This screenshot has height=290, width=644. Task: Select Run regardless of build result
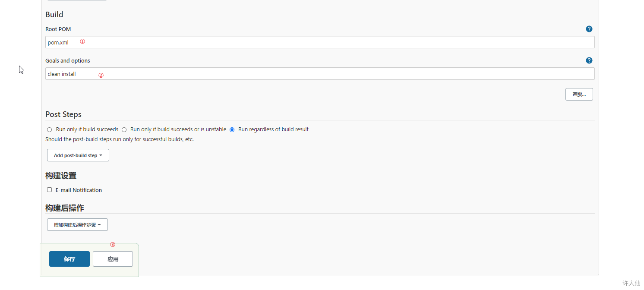(232, 129)
